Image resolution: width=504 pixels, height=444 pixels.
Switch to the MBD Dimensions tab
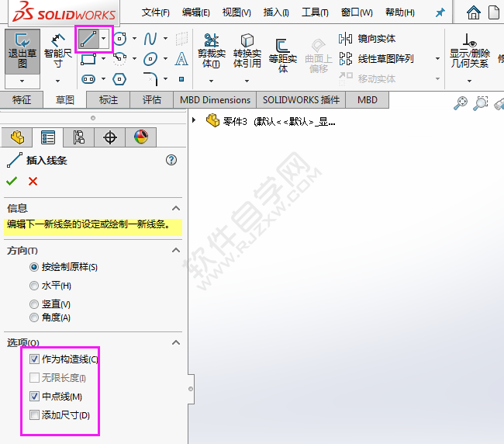pyautogui.click(x=215, y=100)
